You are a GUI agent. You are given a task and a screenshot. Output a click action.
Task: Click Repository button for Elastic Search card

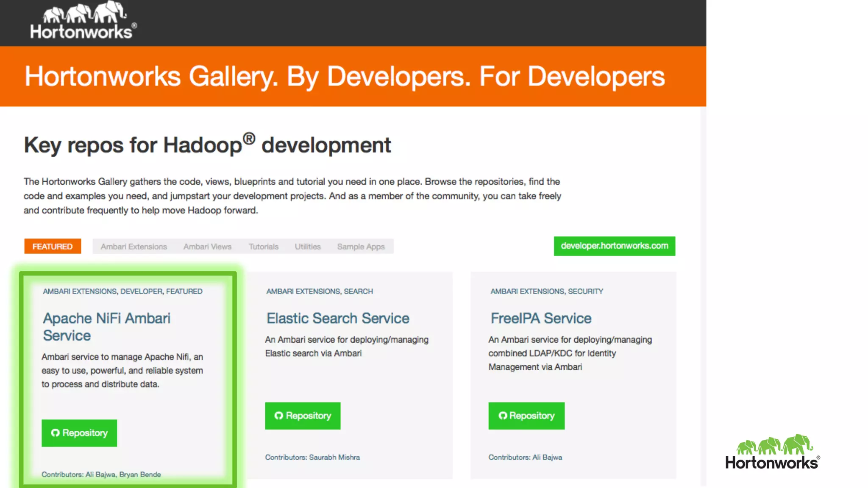(x=303, y=416)
